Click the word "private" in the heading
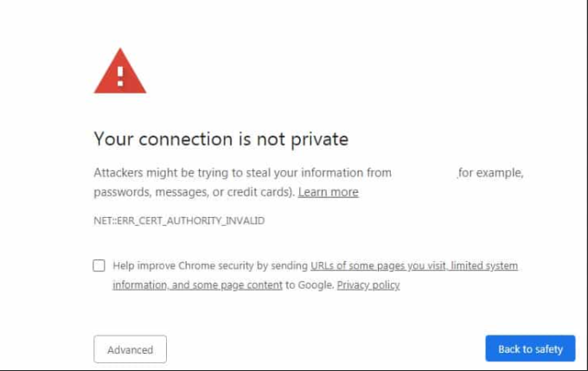Image resolution: width=588 pixels, height=371 pixels. (319, 138)
